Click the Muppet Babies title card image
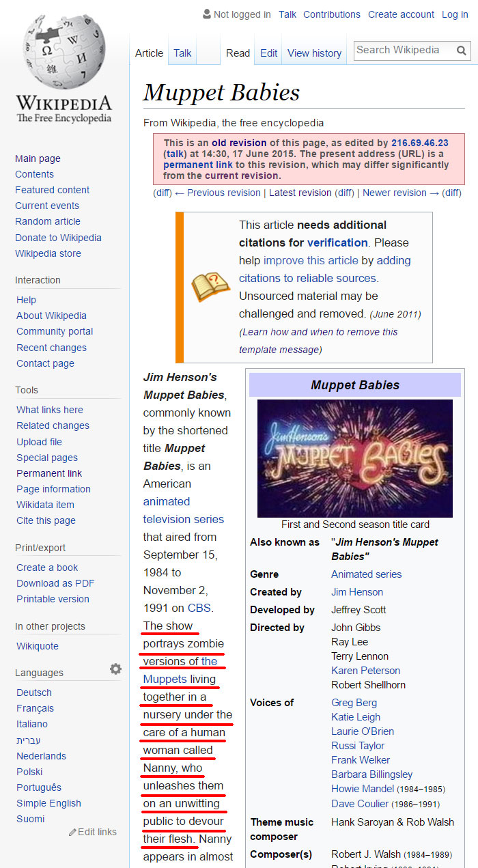Viewport: 478px width, 868px height. pyautogui.click(x=355, y=458)
